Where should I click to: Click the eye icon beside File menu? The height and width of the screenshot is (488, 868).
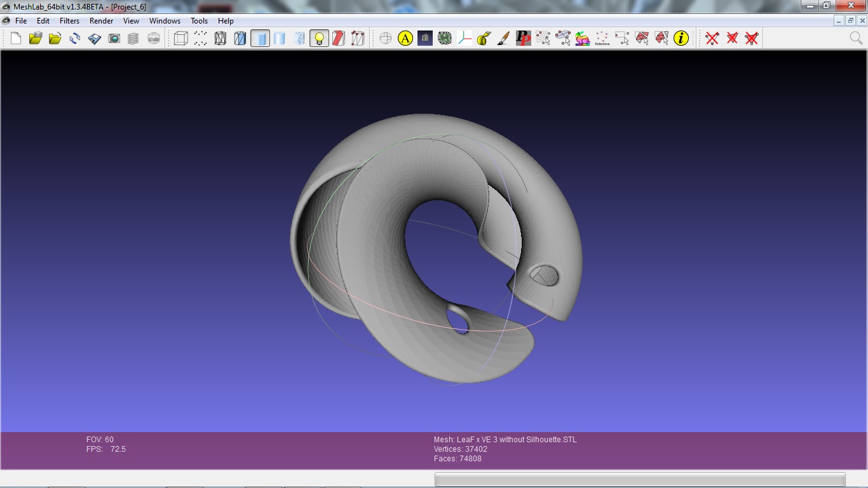tap(6, 21)
